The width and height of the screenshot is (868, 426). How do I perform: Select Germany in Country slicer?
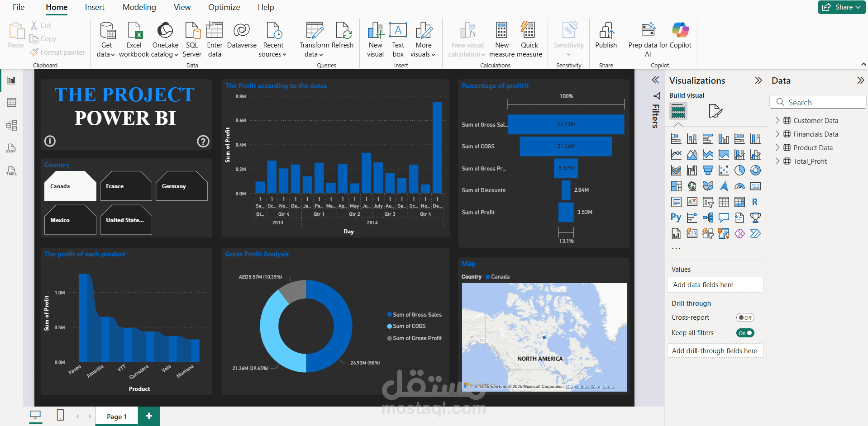(181, 186)
